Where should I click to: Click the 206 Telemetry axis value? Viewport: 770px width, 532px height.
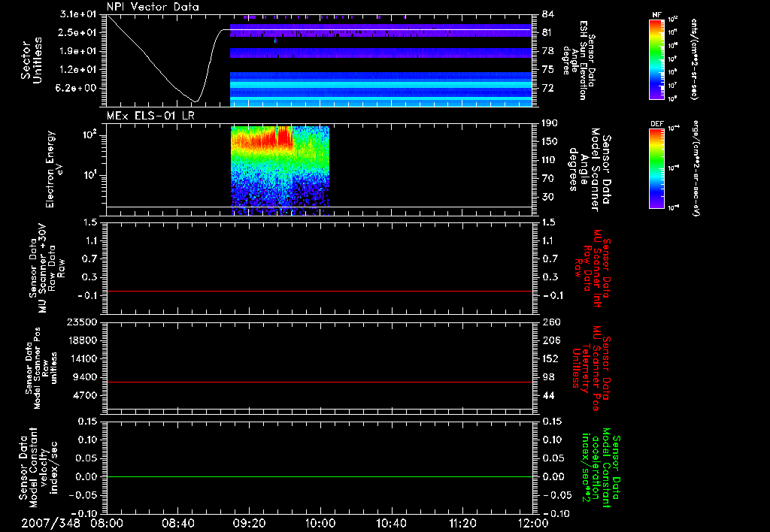550,340
